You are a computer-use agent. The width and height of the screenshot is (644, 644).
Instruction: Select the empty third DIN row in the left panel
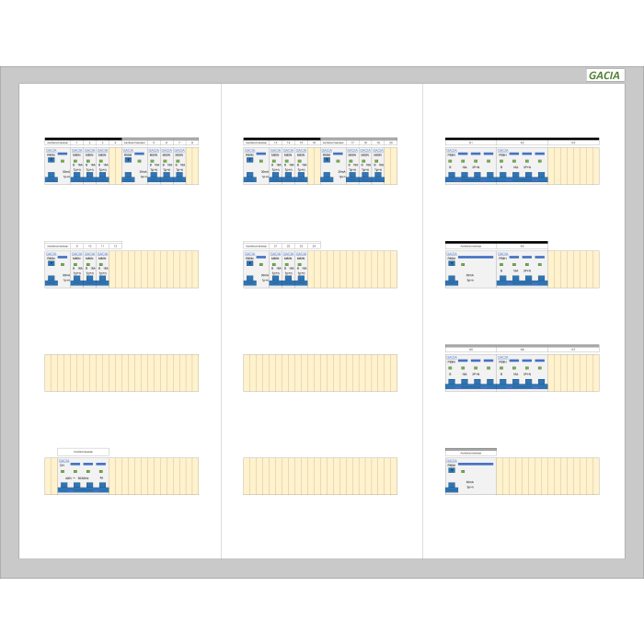[x=121, y=374]
